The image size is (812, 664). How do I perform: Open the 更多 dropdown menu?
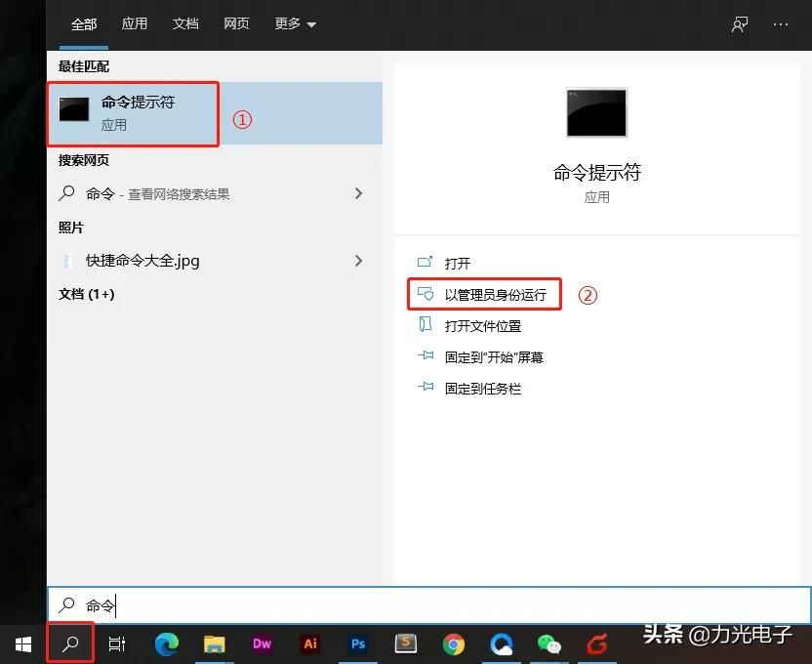[295, 23]
